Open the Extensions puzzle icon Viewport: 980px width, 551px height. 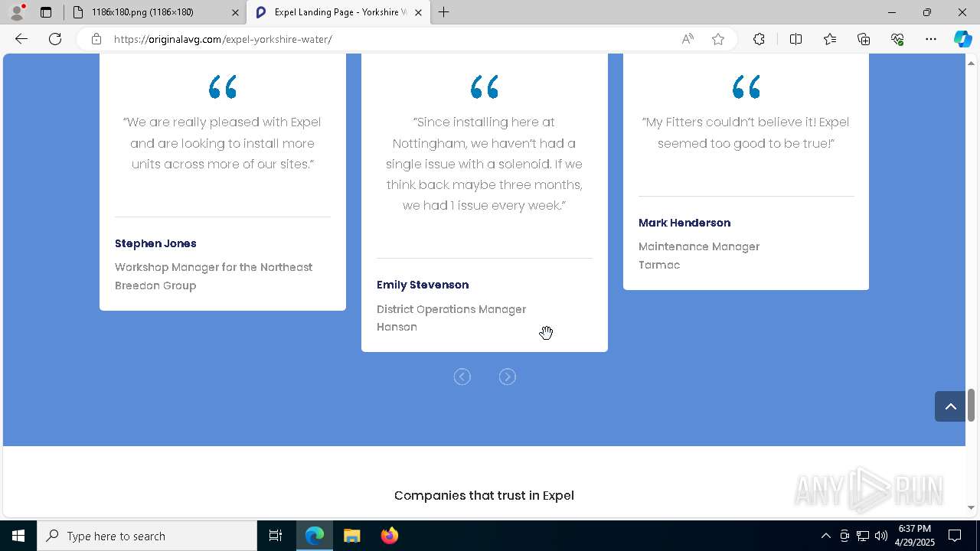(x=759, y=39)
